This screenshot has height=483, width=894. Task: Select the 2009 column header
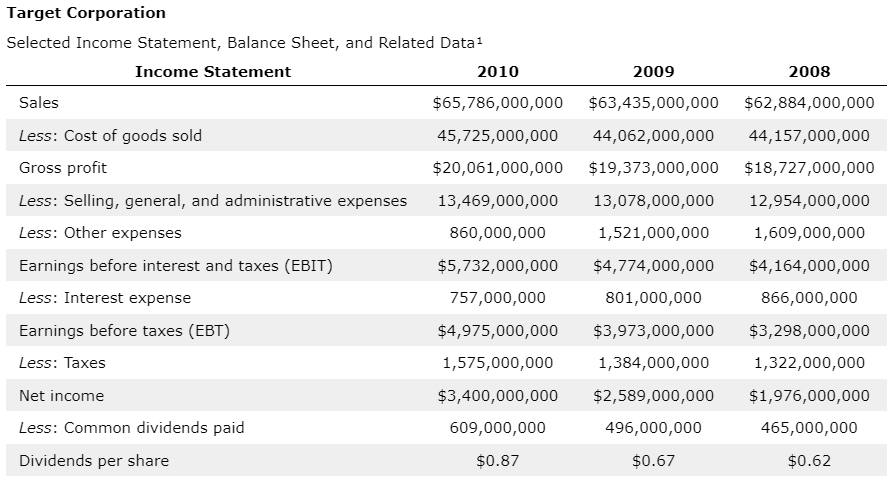coord(653,72)
